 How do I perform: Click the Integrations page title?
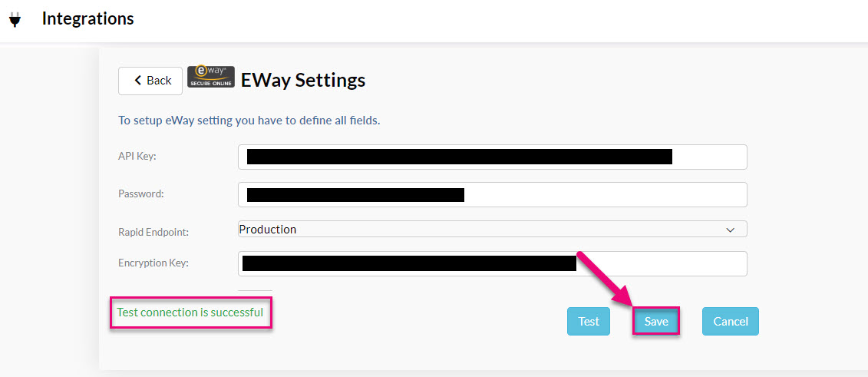coord(88,19)
